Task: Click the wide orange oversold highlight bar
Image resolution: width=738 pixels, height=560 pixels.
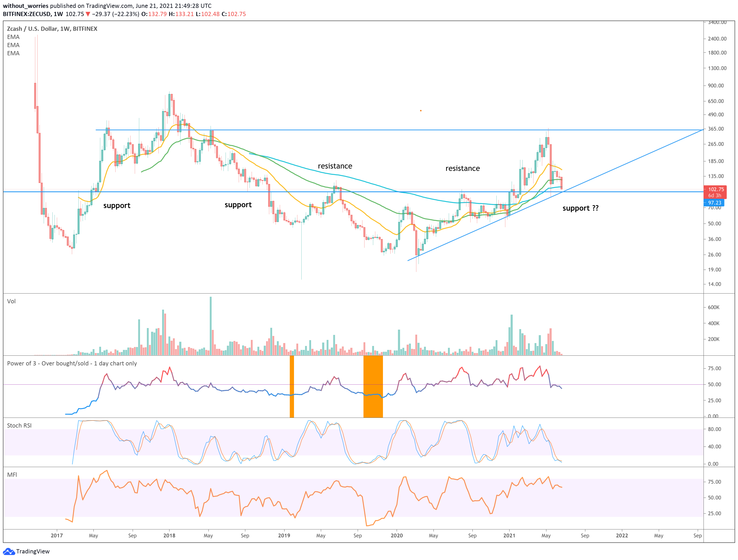Action: [x=373, y=386]
